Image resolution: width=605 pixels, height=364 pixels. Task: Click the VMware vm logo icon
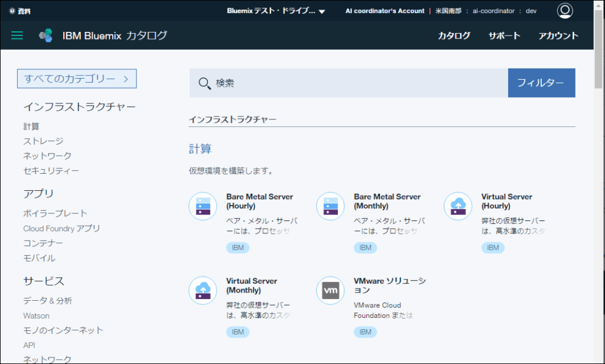(x=330, y=290)
